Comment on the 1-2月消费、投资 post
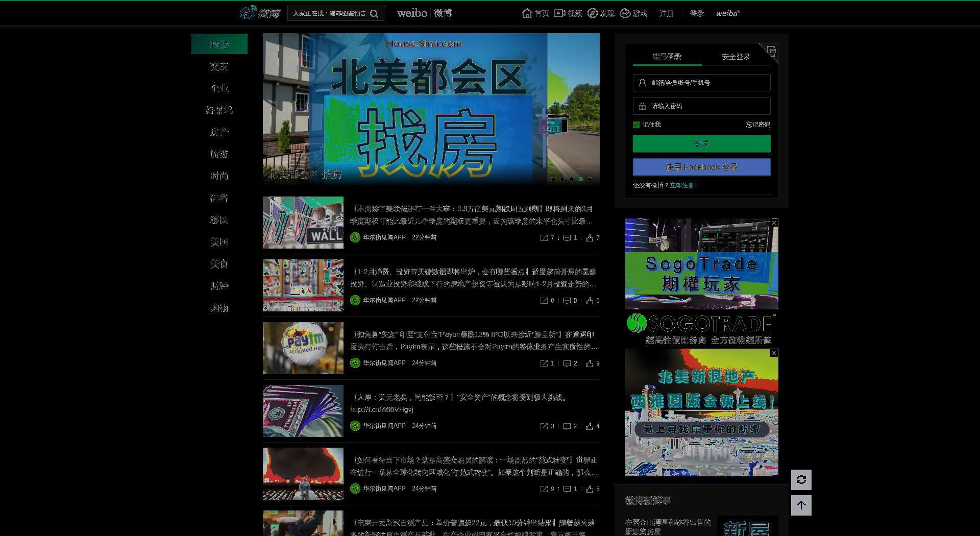Viewport: 980px width, 536px height. 570,301
